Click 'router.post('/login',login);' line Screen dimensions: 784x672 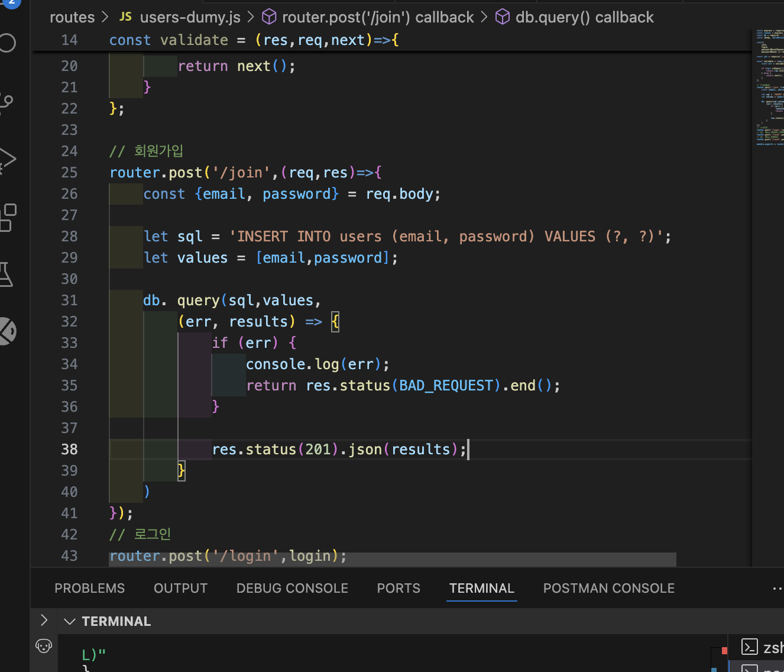[228, 556]
